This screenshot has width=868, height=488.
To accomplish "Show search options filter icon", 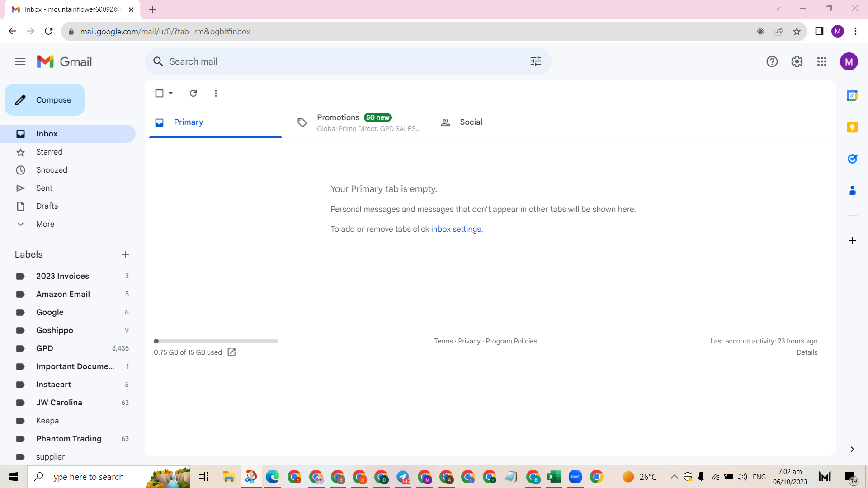I will (x=536, y=61).
